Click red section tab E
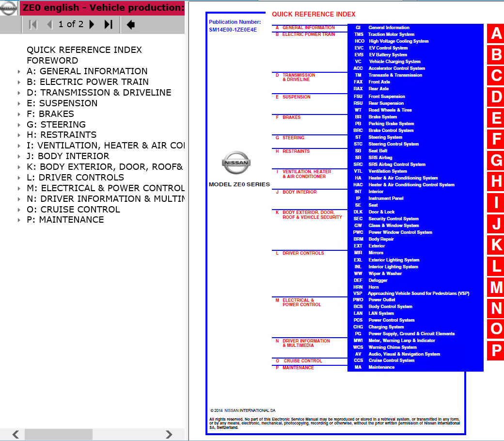Image resolution: width=504 pixels, height=441 pixels. coord(496,118)
